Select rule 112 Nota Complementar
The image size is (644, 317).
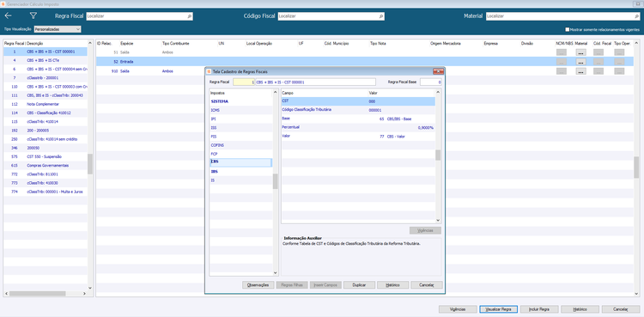tap(46, 104)
